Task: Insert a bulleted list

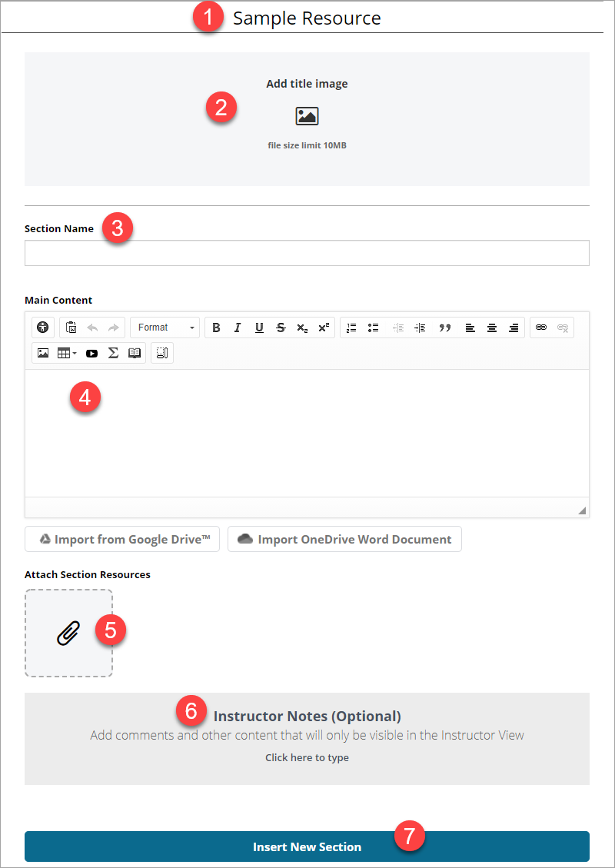Action: click(x=373, y=328)
